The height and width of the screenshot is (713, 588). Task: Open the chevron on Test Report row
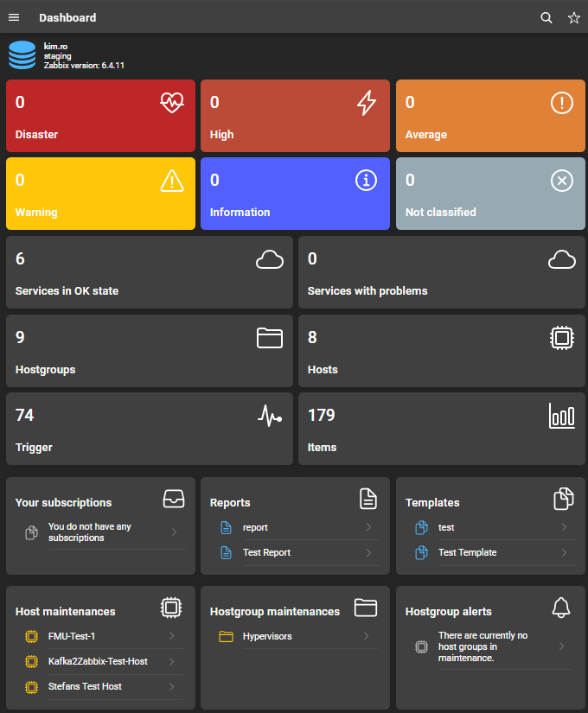pyautogui.click(x=368, y=552)
